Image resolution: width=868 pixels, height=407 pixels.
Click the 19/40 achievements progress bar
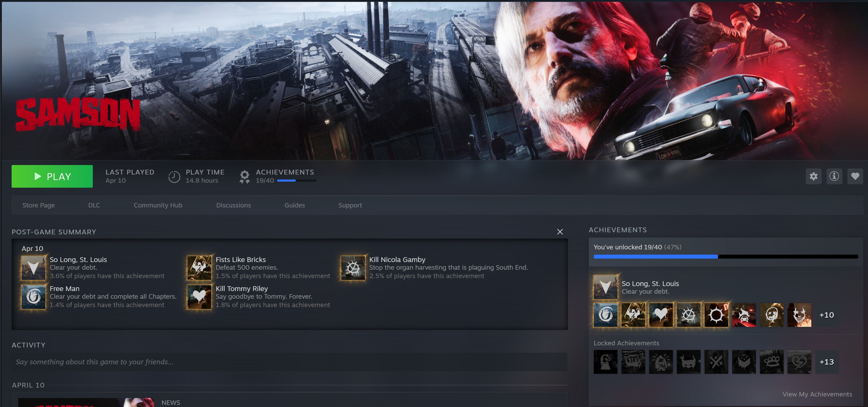pos(297,181)
